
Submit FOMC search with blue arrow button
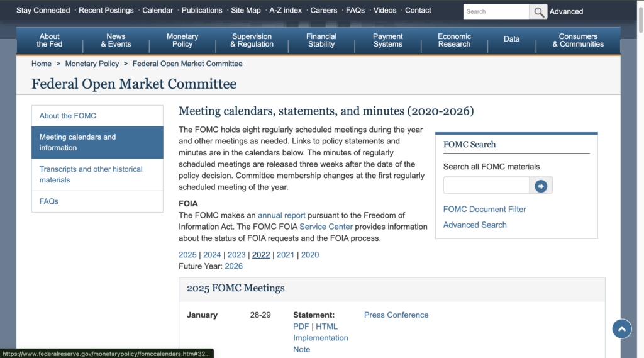(x=541, y=186)
